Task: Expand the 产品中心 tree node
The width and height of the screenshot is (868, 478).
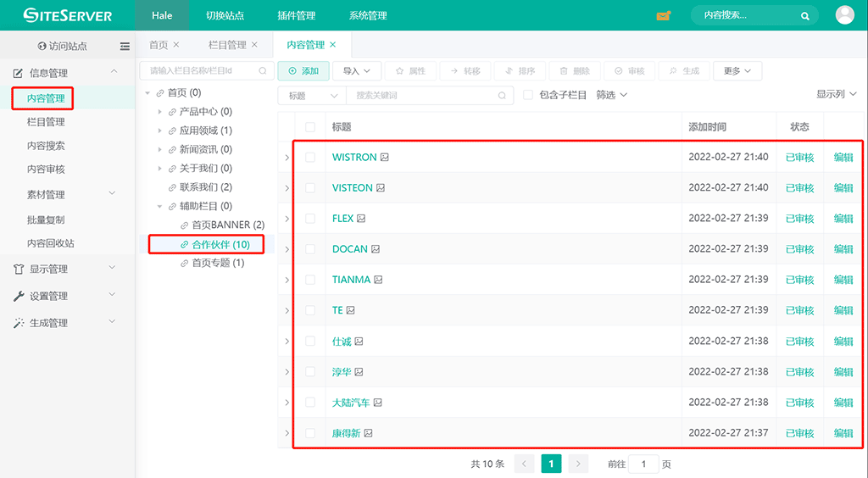Action: [x=160, y=112]
